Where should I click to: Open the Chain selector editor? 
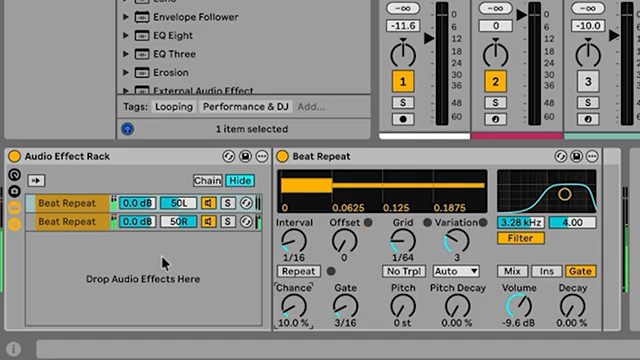(x=208, y=180)
